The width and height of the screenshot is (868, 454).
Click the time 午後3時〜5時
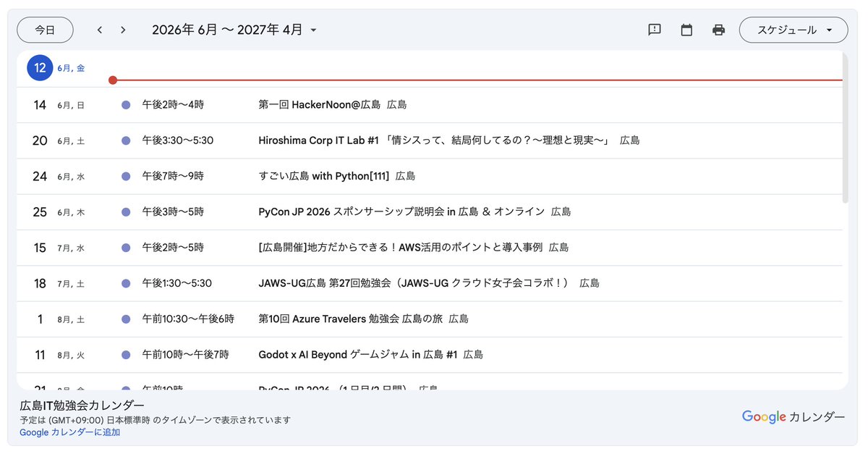click(x=173, y=211)
